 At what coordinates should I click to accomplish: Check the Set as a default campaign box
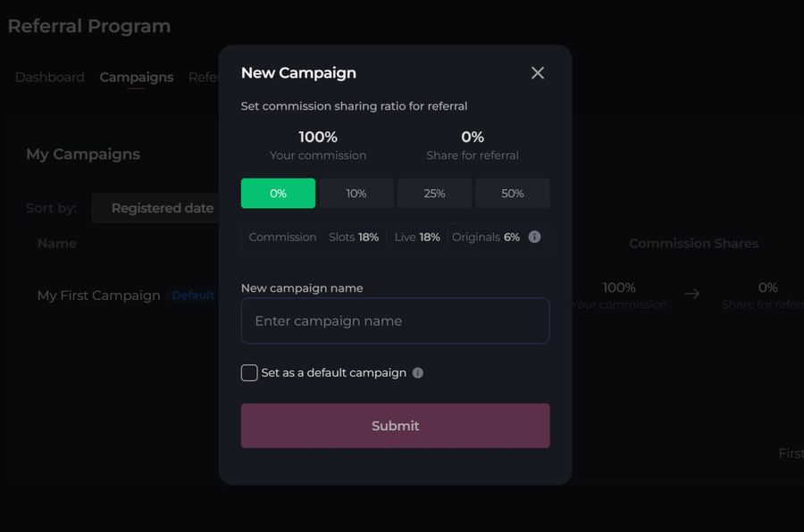249,372
